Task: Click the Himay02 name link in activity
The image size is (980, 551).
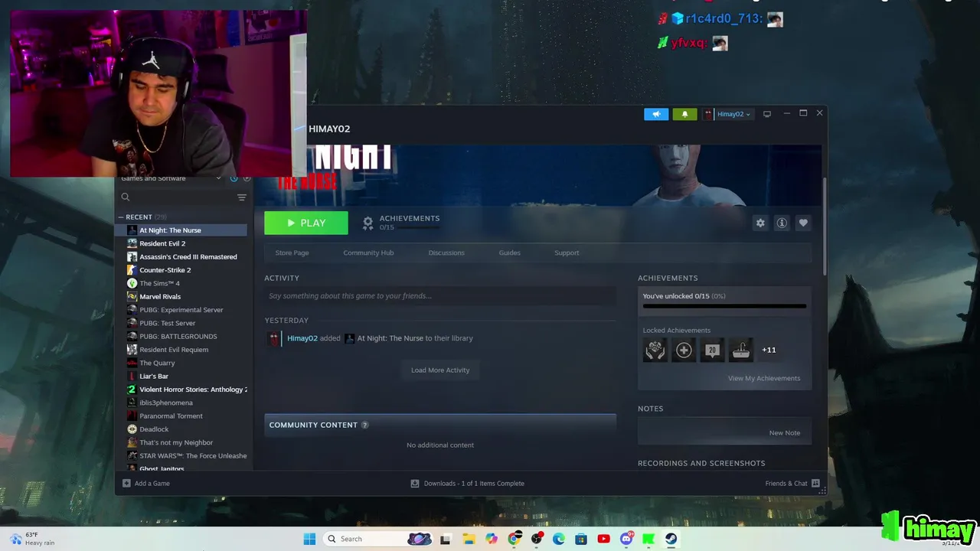Action: 302,338
